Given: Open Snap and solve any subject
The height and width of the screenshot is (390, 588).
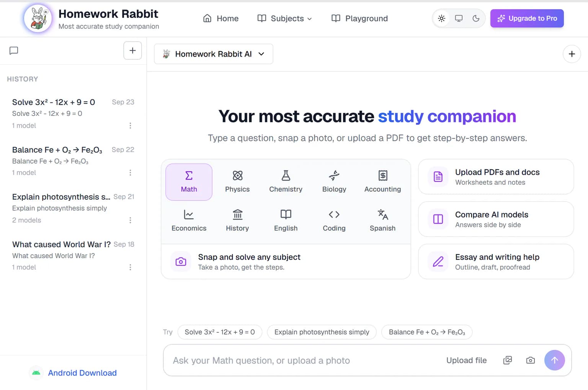Looking at the screenshot, I should [286, 262].
